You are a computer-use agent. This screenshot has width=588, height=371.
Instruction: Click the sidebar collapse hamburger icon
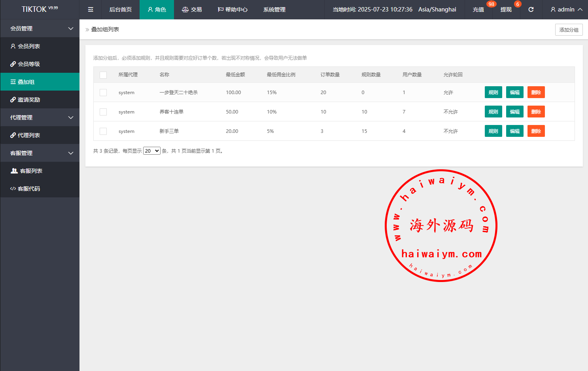91,9
